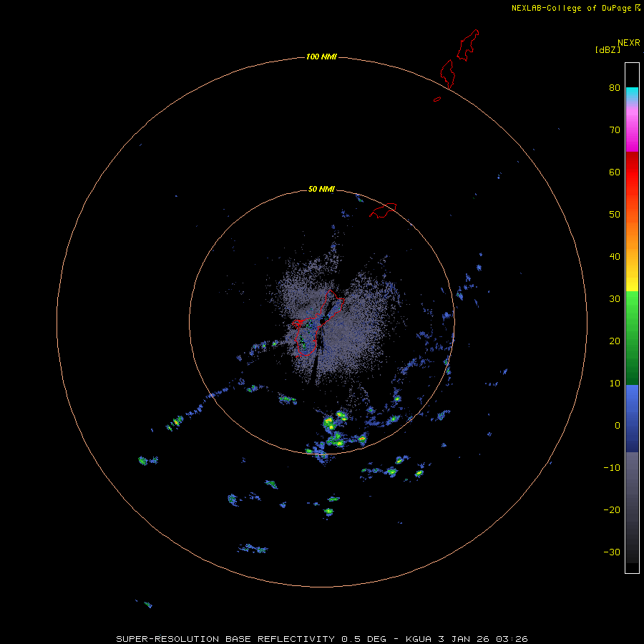Click the NEXR legend header text
The width and height of the screenshot is (644, 644).
click(x=628, y=43)
